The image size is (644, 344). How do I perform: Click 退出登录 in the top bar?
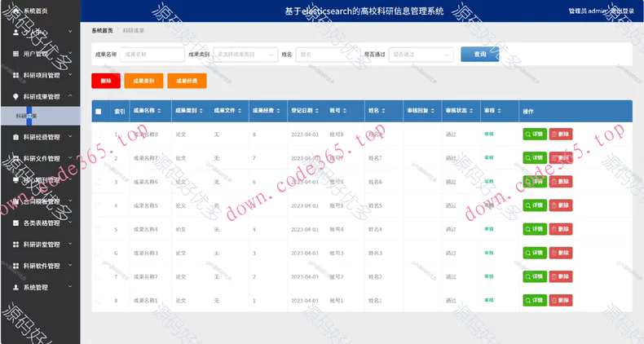pos(623,11)
